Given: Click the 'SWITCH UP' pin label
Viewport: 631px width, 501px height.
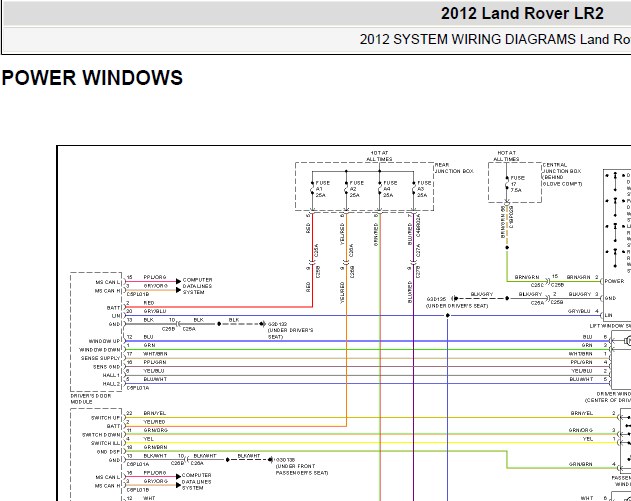Looking at the screenshot, I should pos(105,418).
